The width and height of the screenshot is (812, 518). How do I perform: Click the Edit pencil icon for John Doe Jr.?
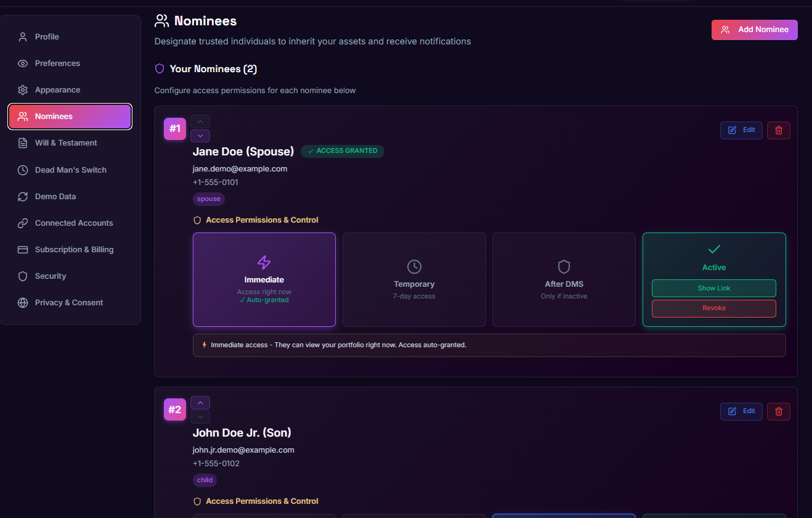point(733,411)
